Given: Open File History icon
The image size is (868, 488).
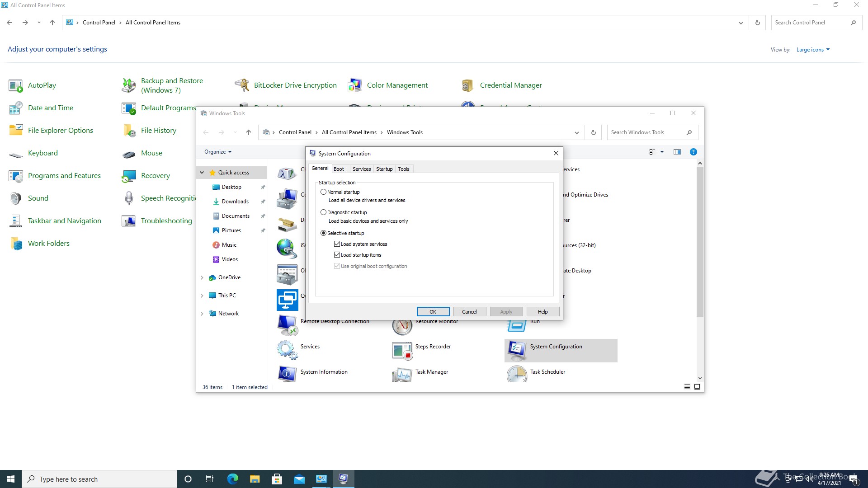Looking at the screenshot, I should (129, 131).
